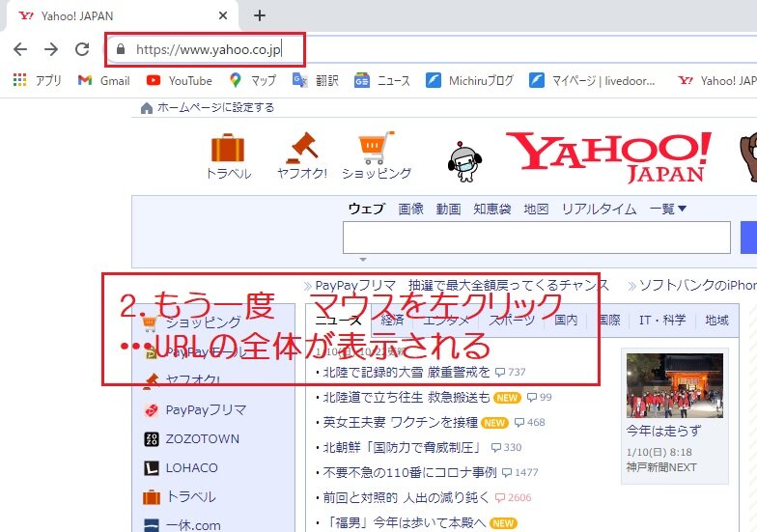Click the Yahoo search text box

pos(537,238)
